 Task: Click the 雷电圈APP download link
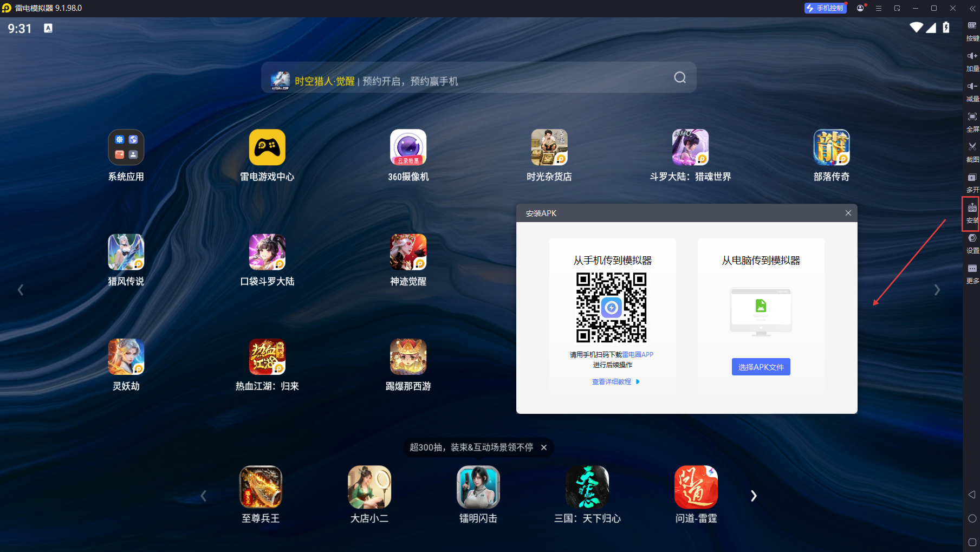pos(638,355)
